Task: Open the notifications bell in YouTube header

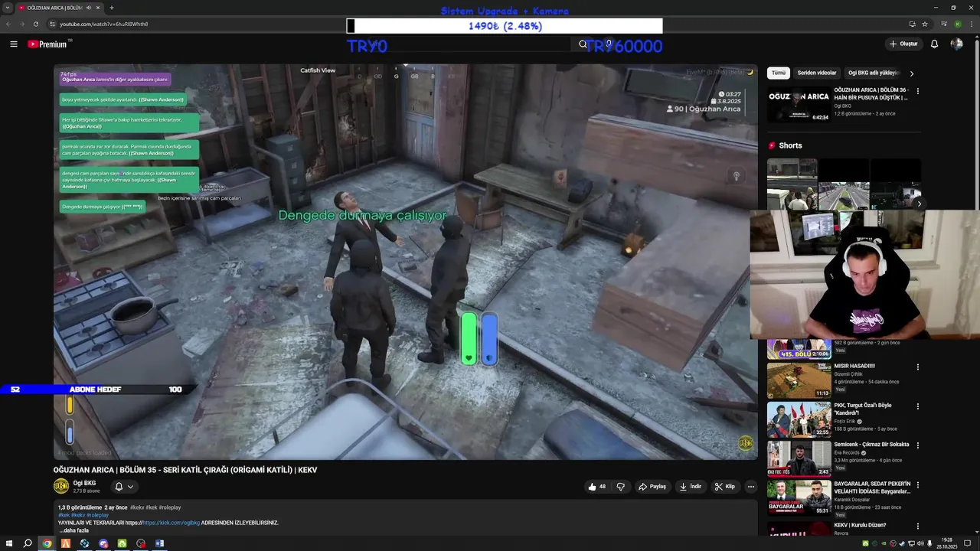Action: [x=934, y=44]
